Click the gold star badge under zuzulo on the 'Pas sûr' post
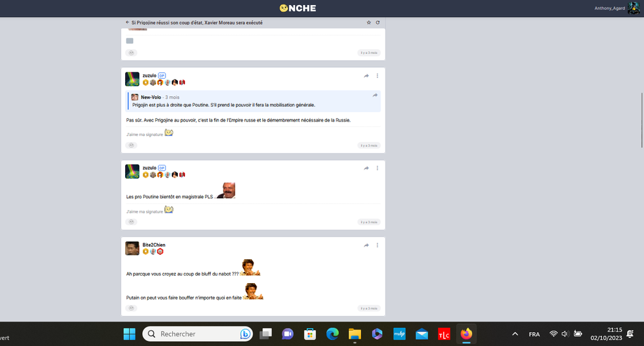The height and width of the screenshot is (346, 644). tap(145, 82)
